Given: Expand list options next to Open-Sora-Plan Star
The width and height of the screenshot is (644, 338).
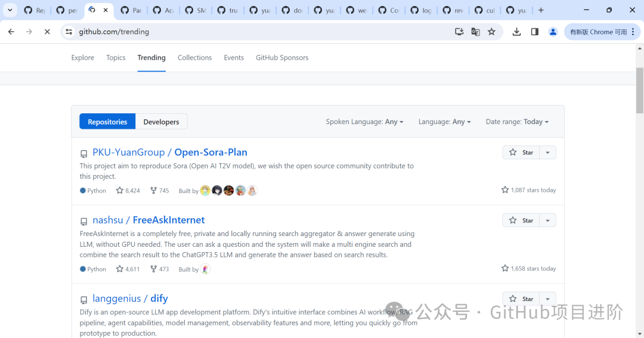Looking at the screenshot, I should [x=547, y=153].
